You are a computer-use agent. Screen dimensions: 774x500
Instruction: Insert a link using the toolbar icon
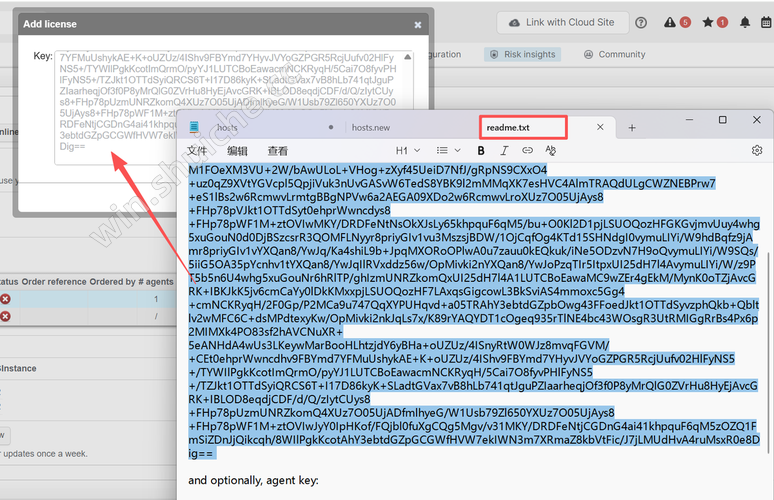point(527,151)
